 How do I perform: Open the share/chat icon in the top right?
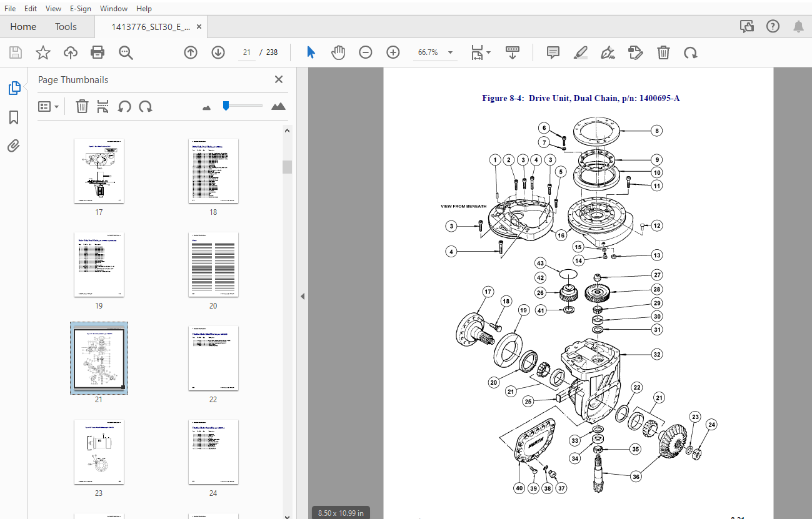(x=746, y=26)
